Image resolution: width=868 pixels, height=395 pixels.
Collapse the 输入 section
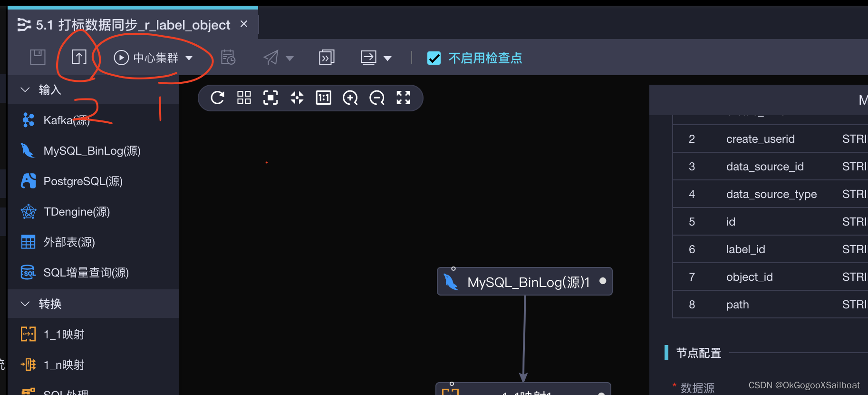coord(25,89)
